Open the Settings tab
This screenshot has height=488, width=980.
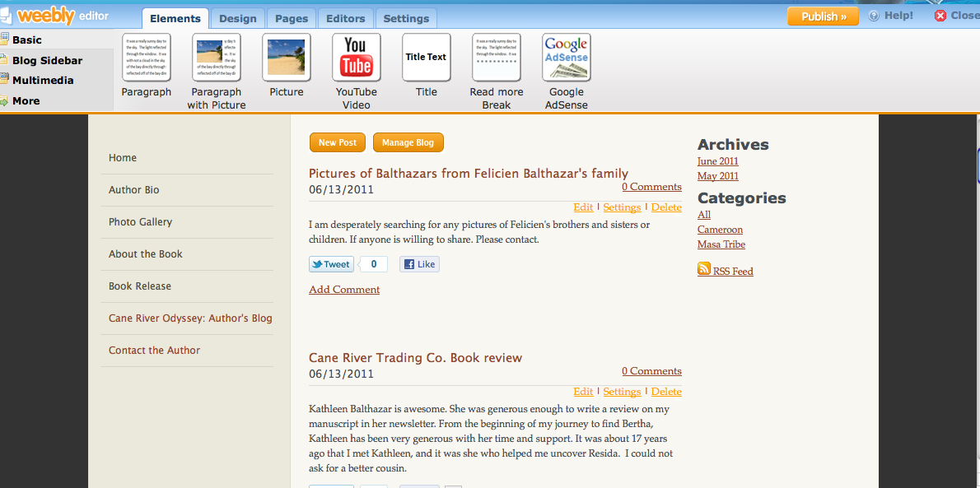(x=406, y=18)
